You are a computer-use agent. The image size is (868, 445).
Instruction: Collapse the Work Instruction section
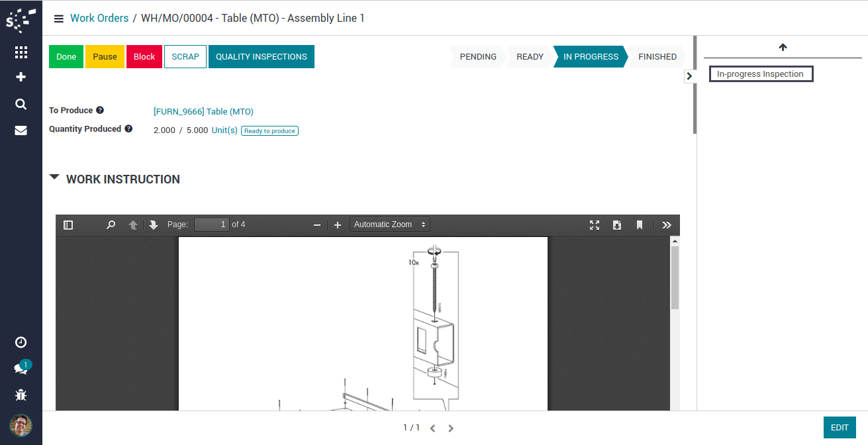(x=54, y=178)
